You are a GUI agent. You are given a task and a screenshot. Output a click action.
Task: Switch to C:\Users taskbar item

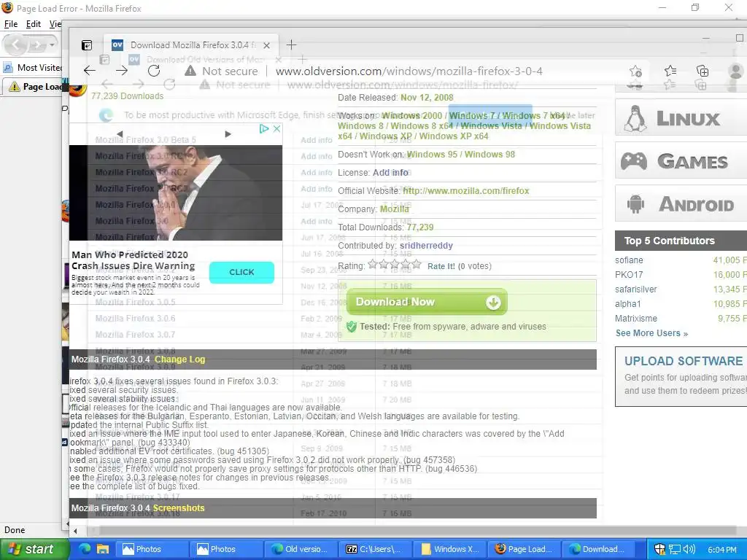click(x=374, y=549)
